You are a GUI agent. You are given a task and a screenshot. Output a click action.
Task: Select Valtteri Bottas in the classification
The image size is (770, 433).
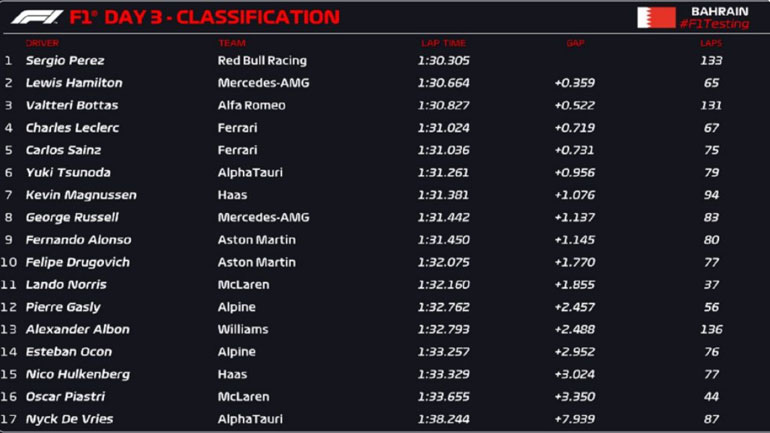tap(71, 105)
